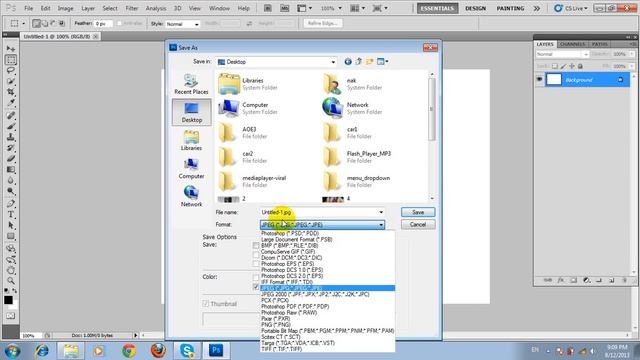Select the Rectangle shape tool
The image size is (640, 360).
coord(11,236)
